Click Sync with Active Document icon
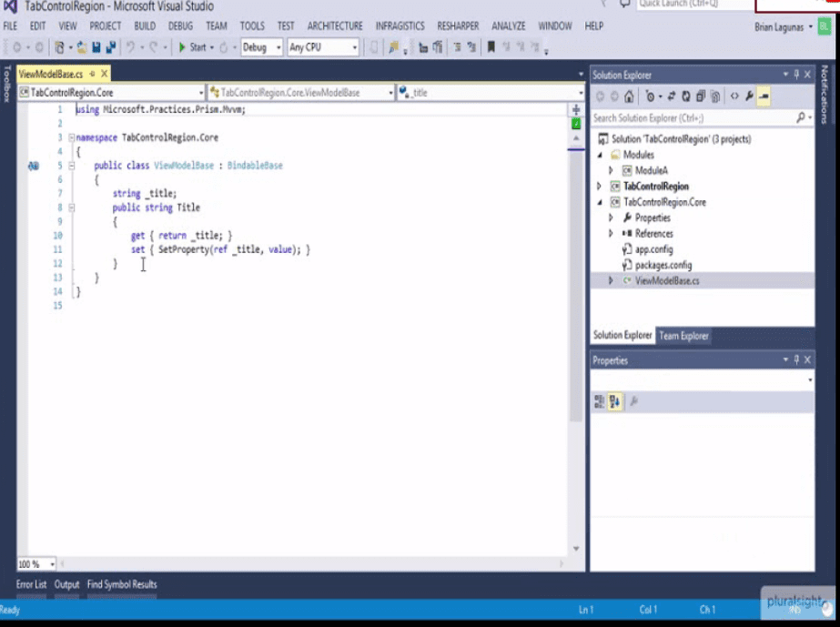 (x=672, y=96)
